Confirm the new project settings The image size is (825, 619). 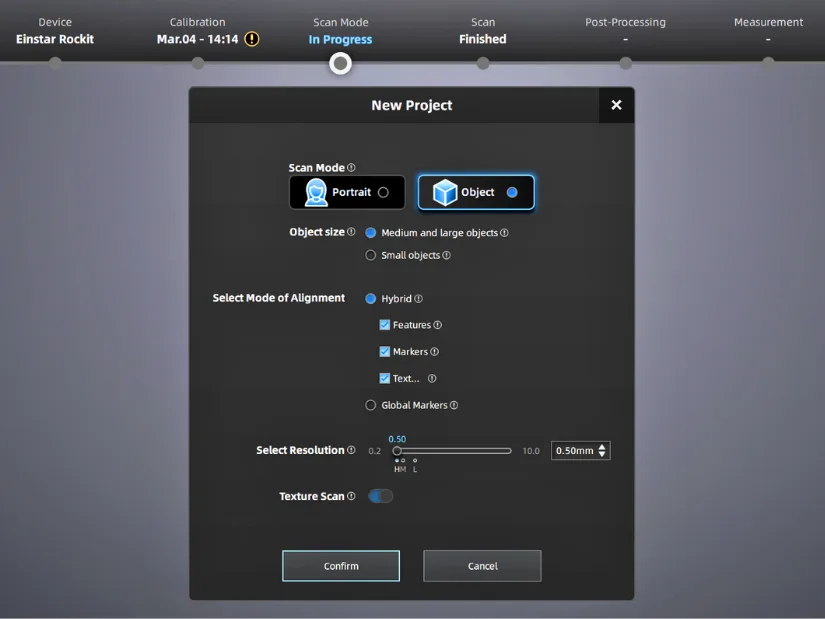point(340,565)
